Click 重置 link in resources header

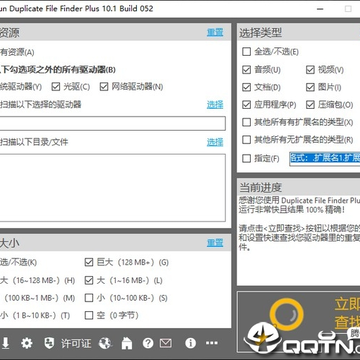pyautogui.click(x=215, y=32)
